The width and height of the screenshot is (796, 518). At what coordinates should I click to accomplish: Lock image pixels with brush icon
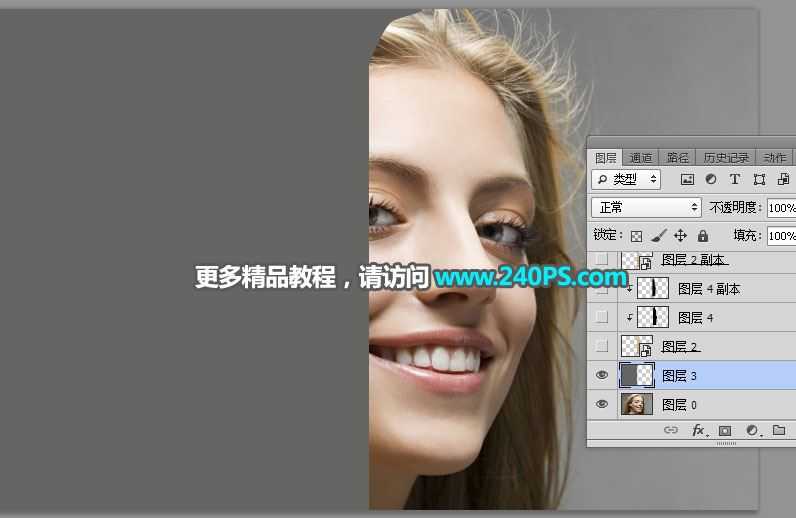pyautogui.click(x=658, y=236)
